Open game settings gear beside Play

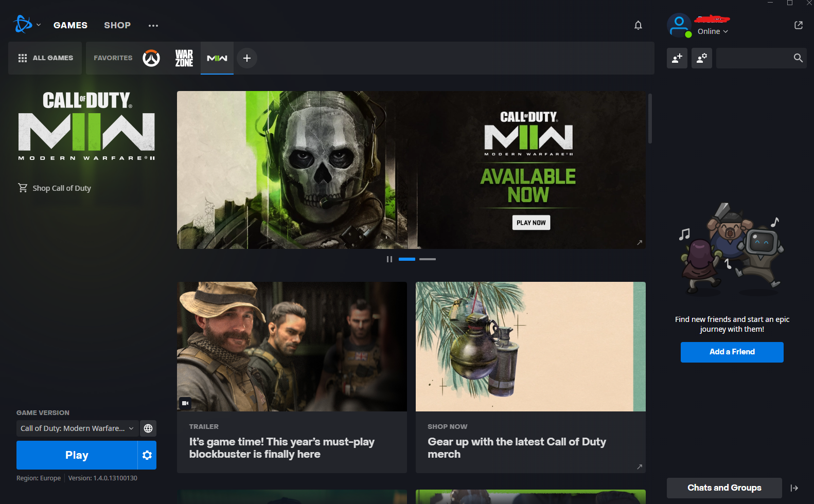[x=147, y=455]
